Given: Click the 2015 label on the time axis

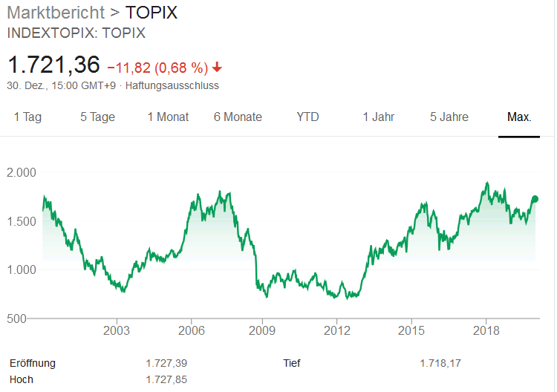Looking at the screenshot, I should 411,330.
